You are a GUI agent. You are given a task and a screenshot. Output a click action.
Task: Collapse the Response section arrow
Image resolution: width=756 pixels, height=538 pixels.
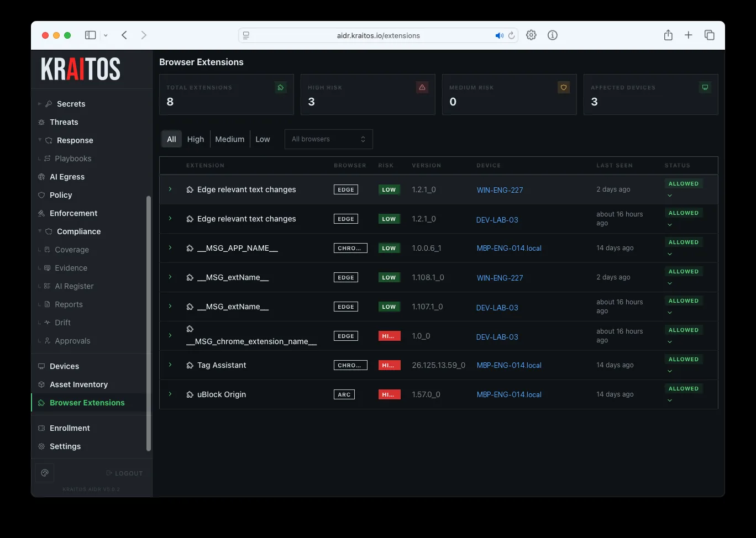pyautogui.click(x=40, y=140)
